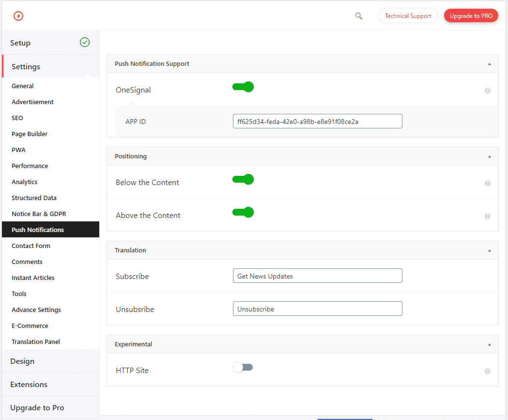Go to General settings
The image size is (508, 420).
23,86
